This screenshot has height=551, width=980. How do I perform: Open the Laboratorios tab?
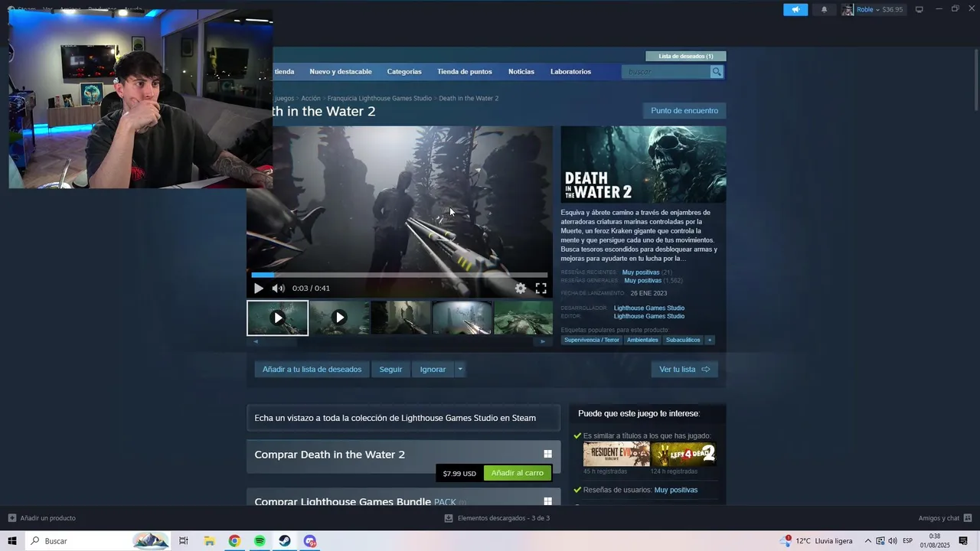[570, 71]
